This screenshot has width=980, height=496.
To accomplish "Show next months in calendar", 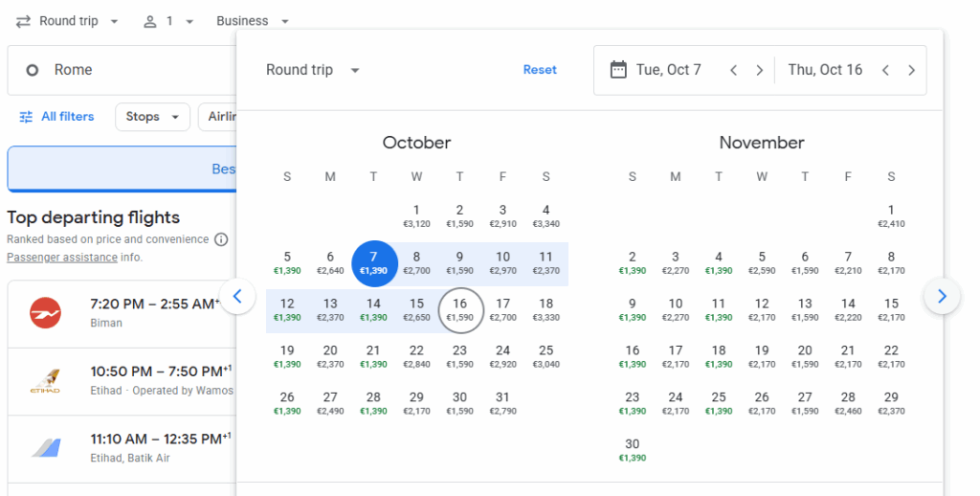I will [x=942, y=296].
